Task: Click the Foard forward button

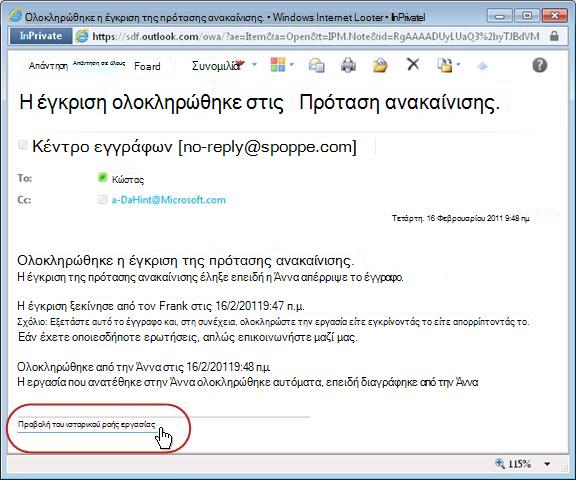Action: pyautogui.click(x=147, y=66)
